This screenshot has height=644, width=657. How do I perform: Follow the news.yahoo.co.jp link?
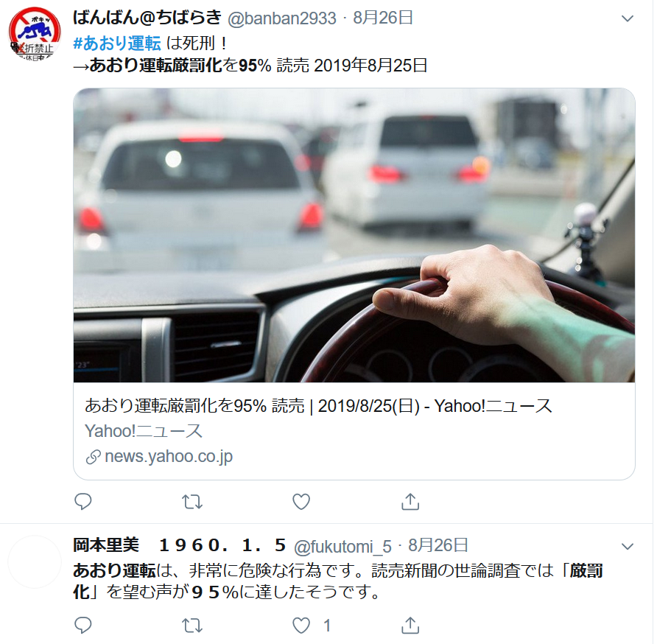pyautogui.click(x=159, y=456)
